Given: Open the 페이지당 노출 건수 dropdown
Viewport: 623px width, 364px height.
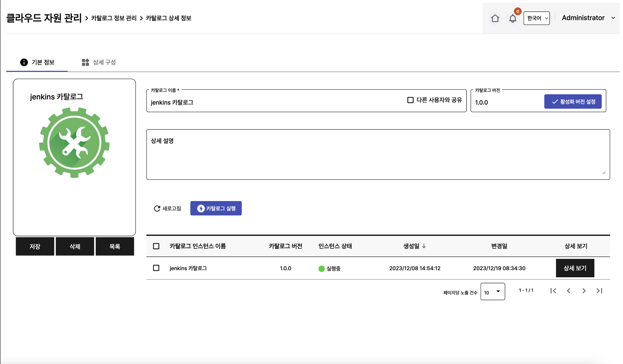Looking at the screenshot, I should pyautogui.click(x=493, y=292).
